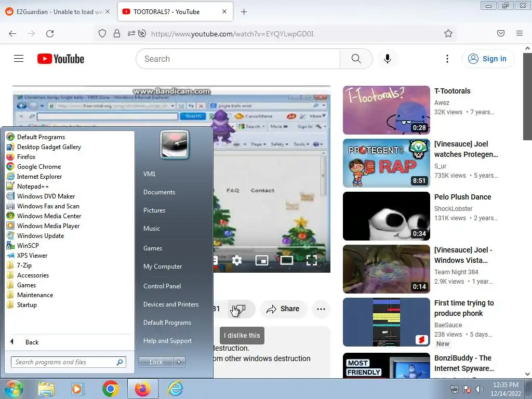Open Joel Windows Vista video title
Screen dimensions: 532x399
tap(463, 255)
